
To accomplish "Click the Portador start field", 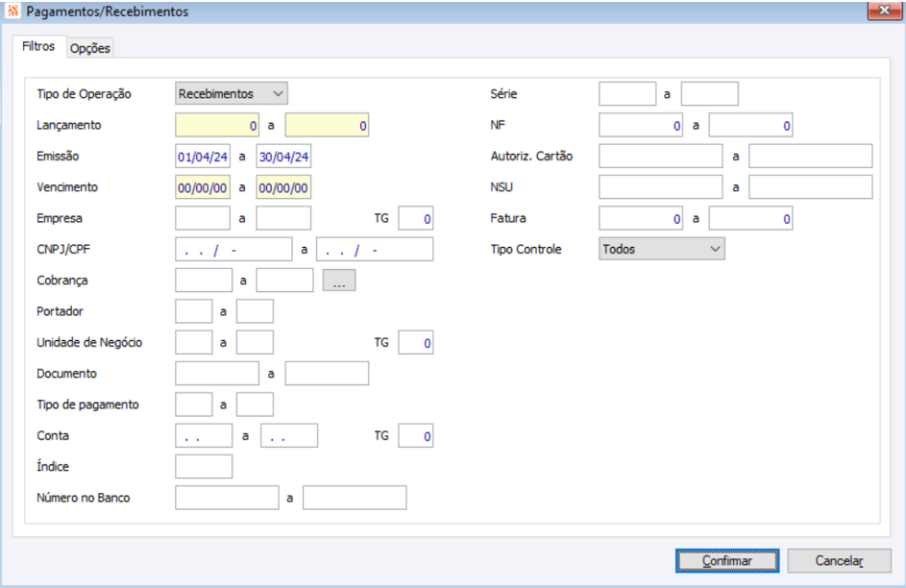I will (193, 311).
